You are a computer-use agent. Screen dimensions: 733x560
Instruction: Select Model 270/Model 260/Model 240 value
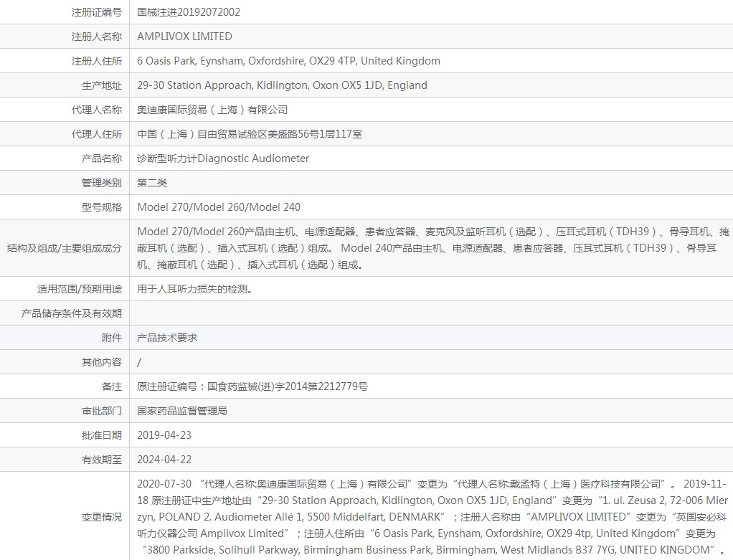[x=219, y=207]
